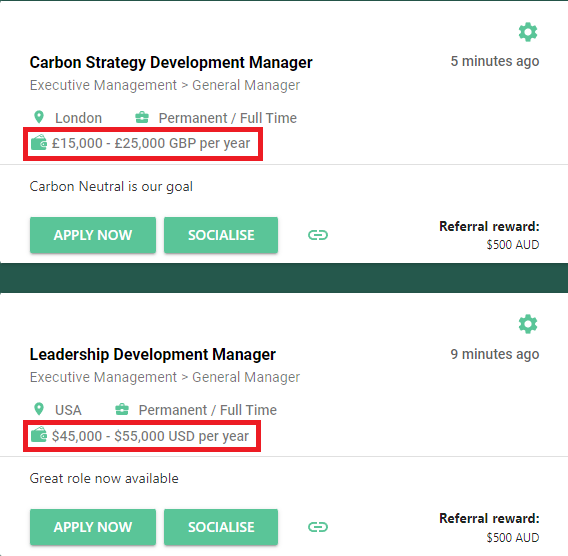This screenshot has width=568, height=556.
Task: Copy link icon for Carbon Strategy job
Action: (x=318, y=235)
